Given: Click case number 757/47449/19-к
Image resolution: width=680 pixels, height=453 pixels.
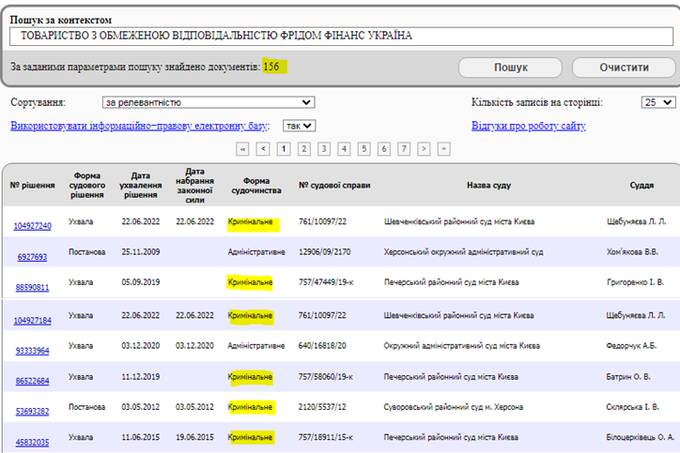Looking at the screenshot, I should click(x=326, y=282).
